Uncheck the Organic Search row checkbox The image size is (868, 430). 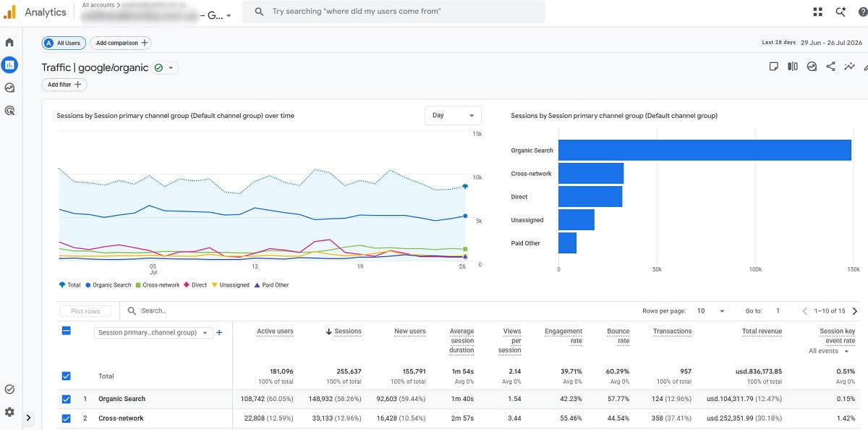tap(66, 399)
